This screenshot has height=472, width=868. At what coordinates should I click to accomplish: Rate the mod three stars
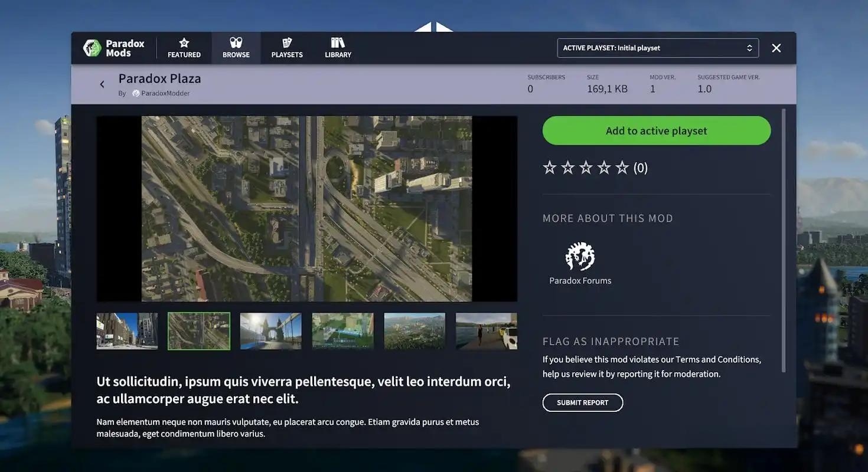586,168
